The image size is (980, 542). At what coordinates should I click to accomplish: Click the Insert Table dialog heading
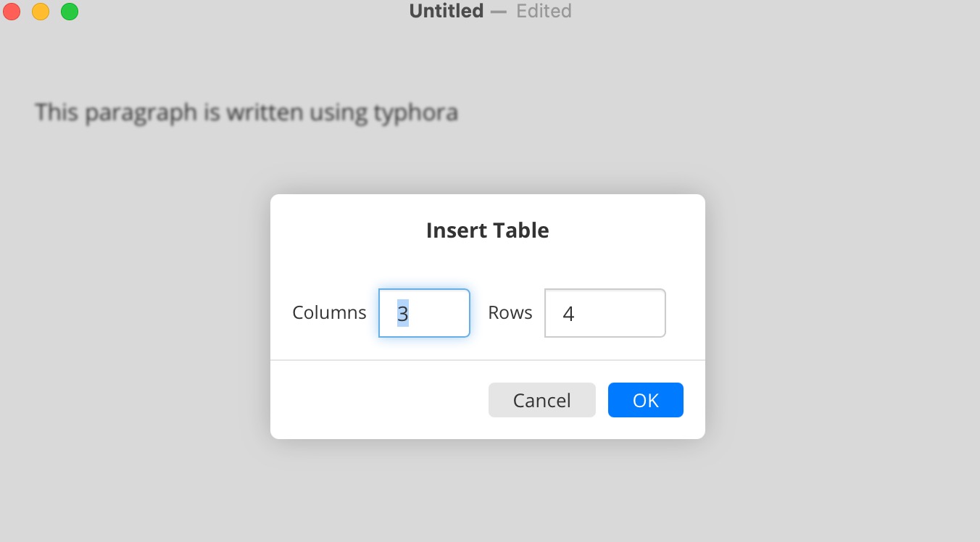pyautogui.click(x=488, y=230)
